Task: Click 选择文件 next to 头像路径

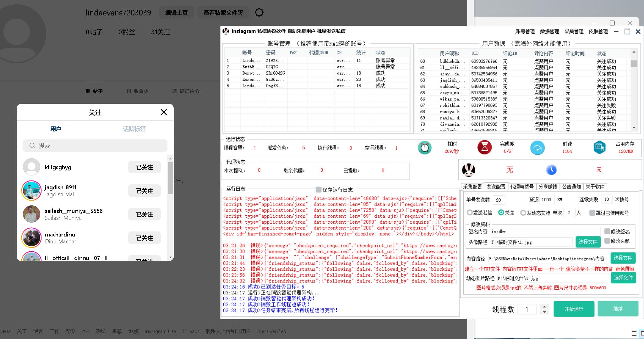Action: click(588, 242)
